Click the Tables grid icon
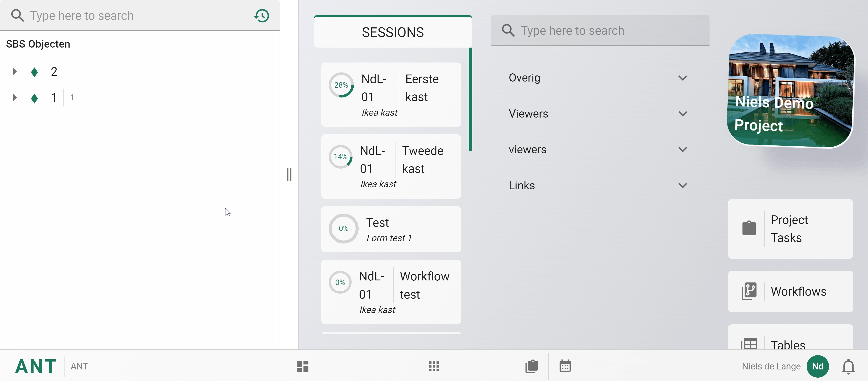The height and width of the screenshot is (381, 868). click(749, 344)
